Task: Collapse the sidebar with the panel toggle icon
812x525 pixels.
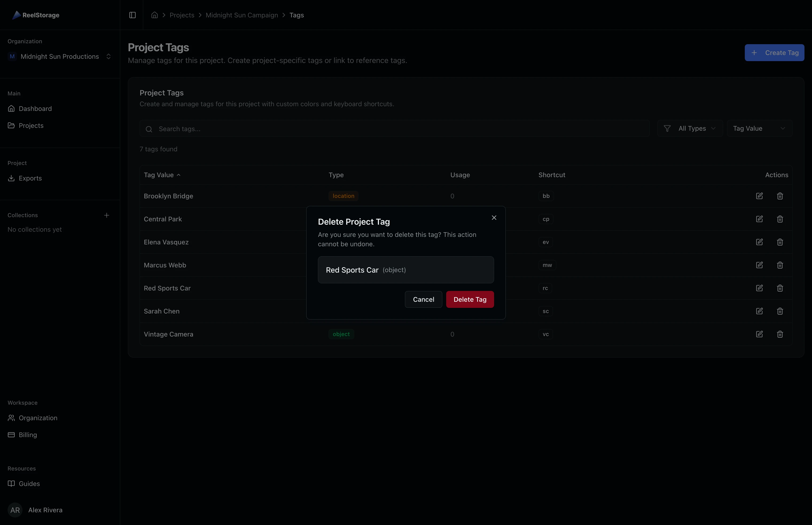Action: click(132, 15)
